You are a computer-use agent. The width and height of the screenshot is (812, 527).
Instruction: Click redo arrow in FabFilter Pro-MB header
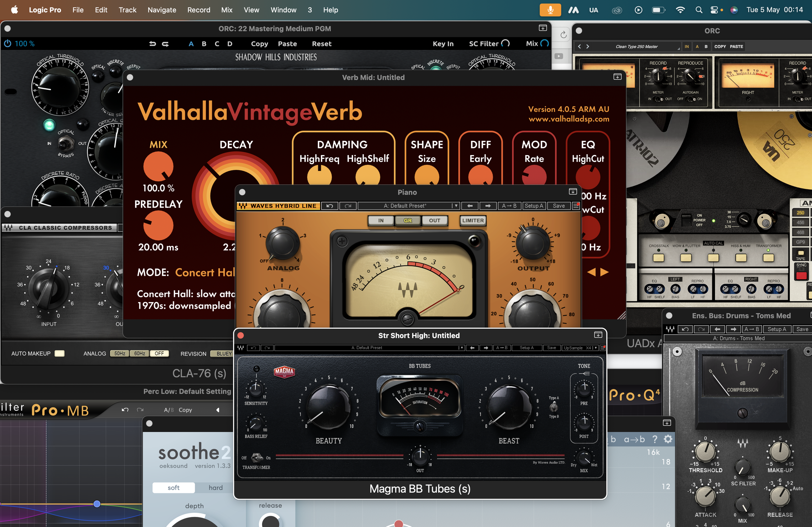[x=140, y=410]
